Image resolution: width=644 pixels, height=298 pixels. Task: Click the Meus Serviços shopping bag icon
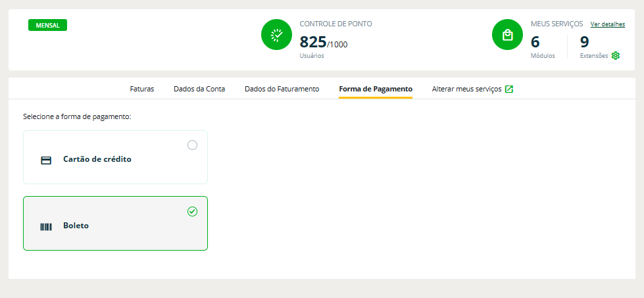pyautogui.click(x=508, y=35)
